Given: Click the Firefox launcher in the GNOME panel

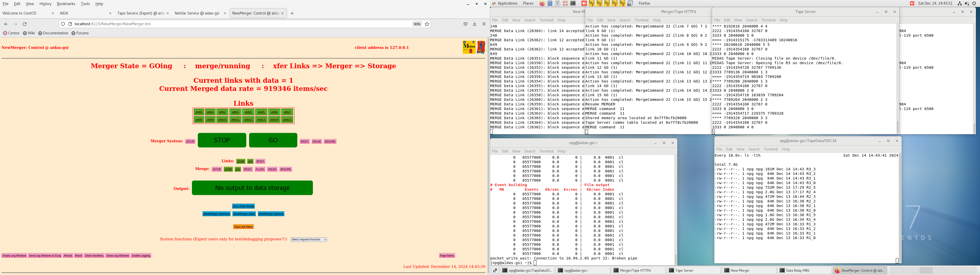Looking at the screenshot, I should pos(542,3).
